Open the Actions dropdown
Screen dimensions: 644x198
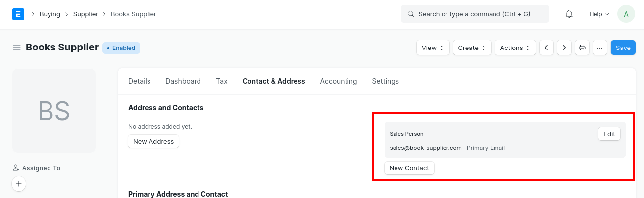515,48
